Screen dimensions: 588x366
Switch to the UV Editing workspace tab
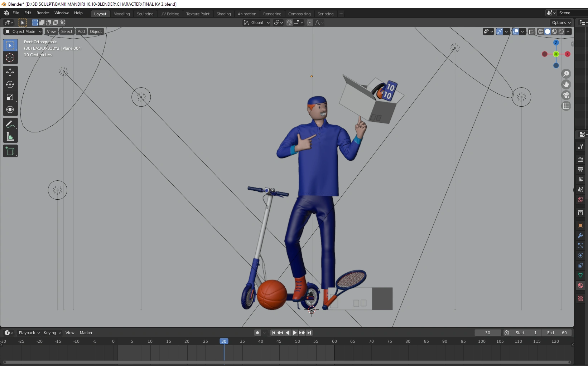coord(170,14)
